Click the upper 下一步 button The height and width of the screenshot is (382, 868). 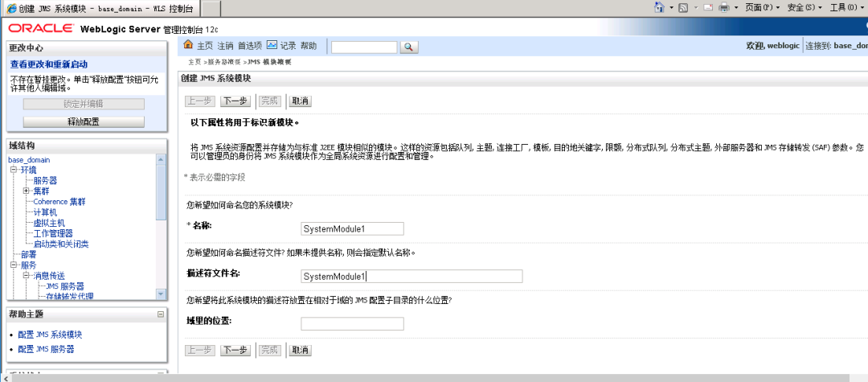click(235, 101)
